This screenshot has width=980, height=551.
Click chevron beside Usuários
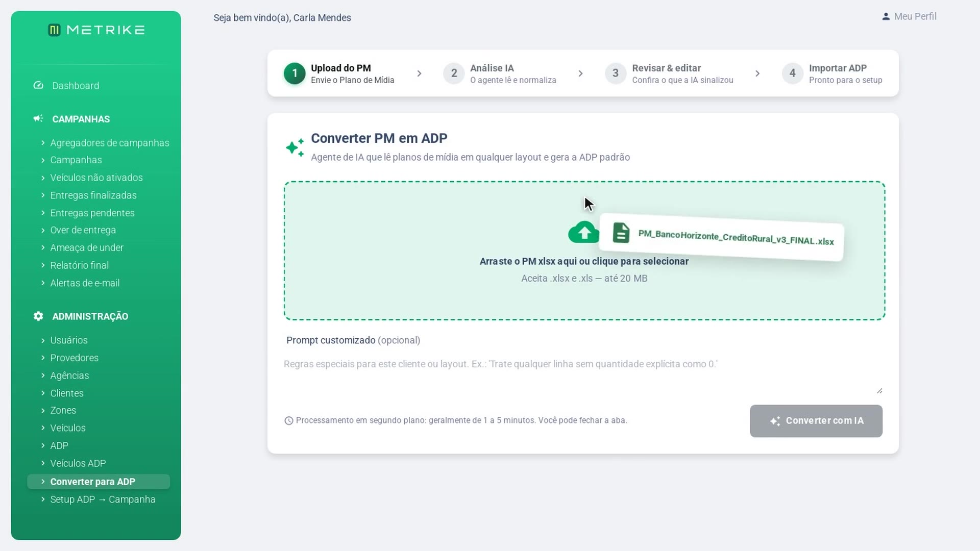(x=43, y=340)
